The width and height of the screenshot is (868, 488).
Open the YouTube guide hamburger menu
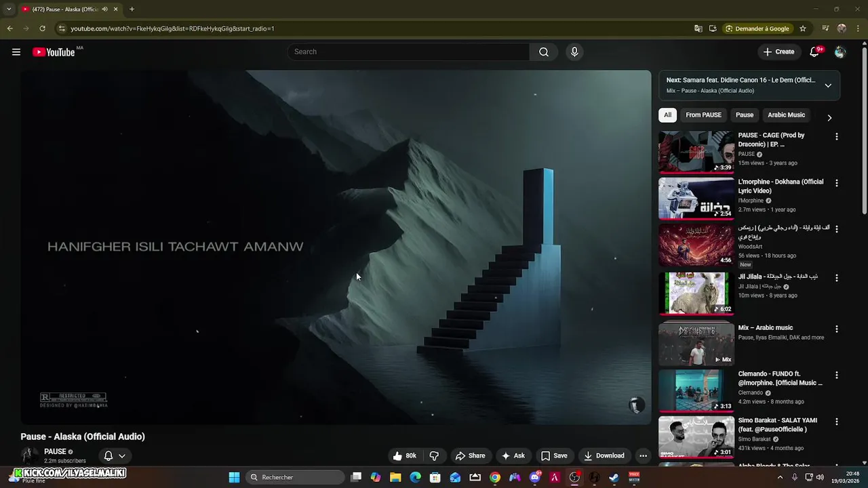pos(16,52)
